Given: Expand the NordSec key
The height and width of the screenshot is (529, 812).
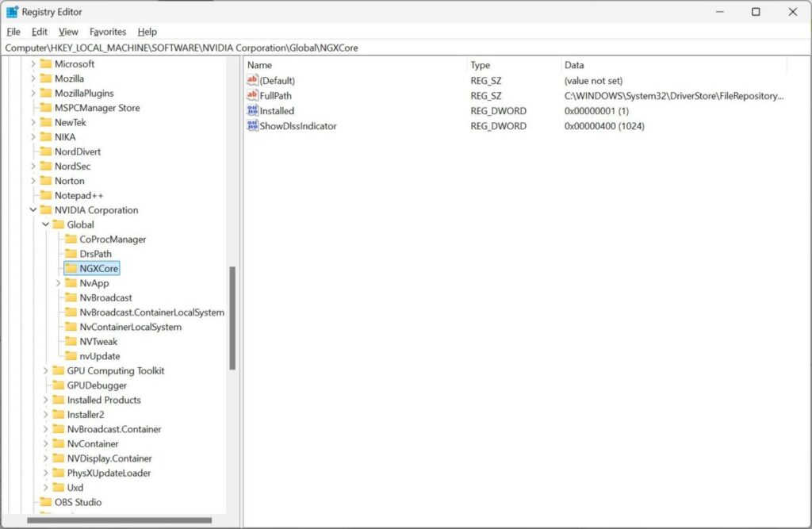Looking at the screenshot, I should coord(33,166).
